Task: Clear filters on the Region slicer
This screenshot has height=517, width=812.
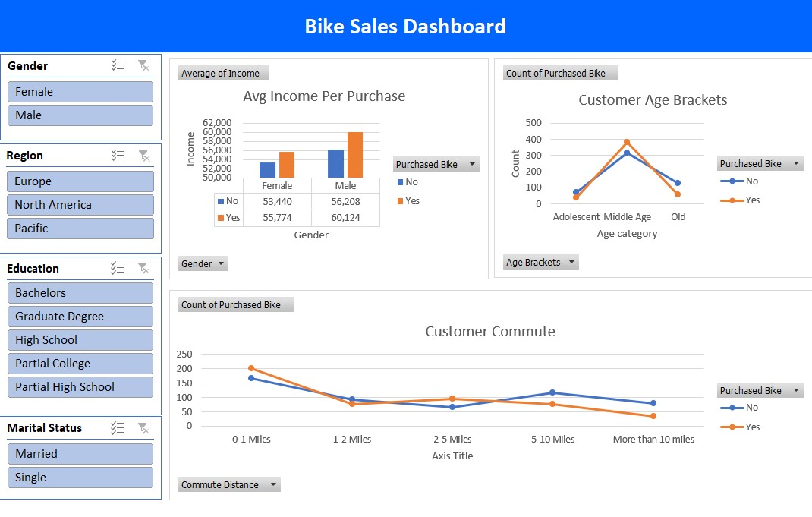Action: pyautogui.click(x=143, y=155)
